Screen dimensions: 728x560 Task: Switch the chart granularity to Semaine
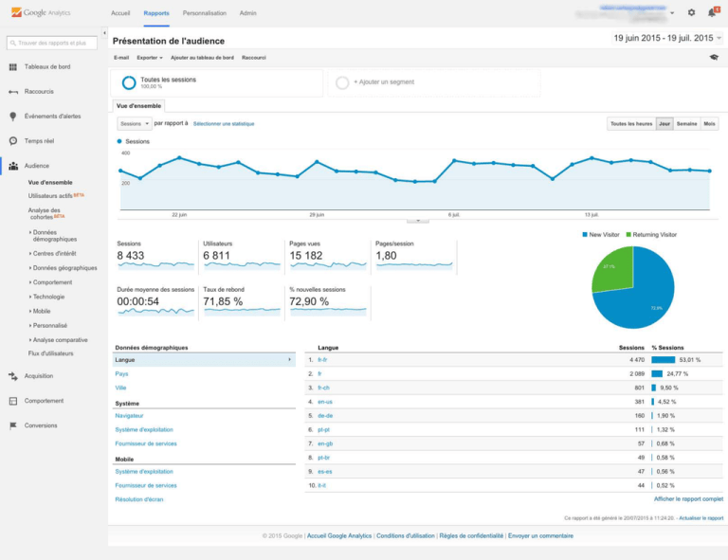coord(686,124)
